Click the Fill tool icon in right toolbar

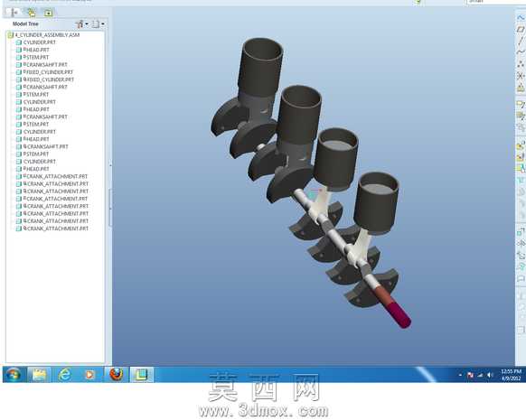coord(521,278)
